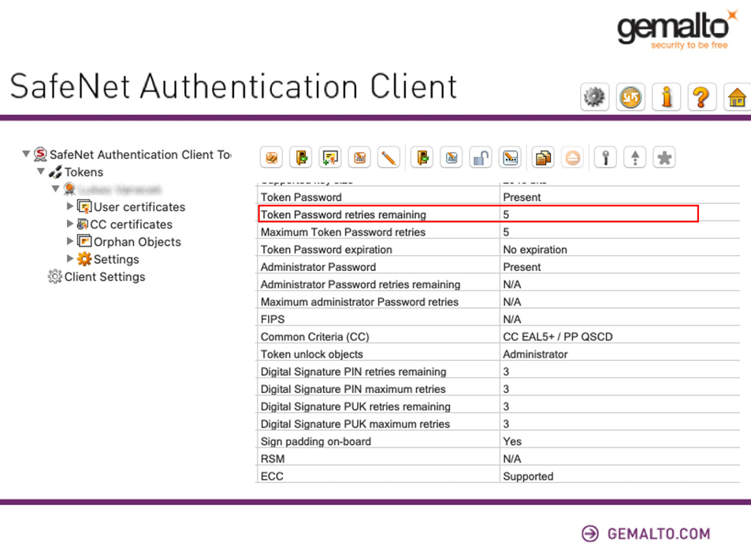Image resolution: width=751 pixels, height=560 pixels.
Task: Click the asterisk star toolbar icon
Action: click(664, 158)
